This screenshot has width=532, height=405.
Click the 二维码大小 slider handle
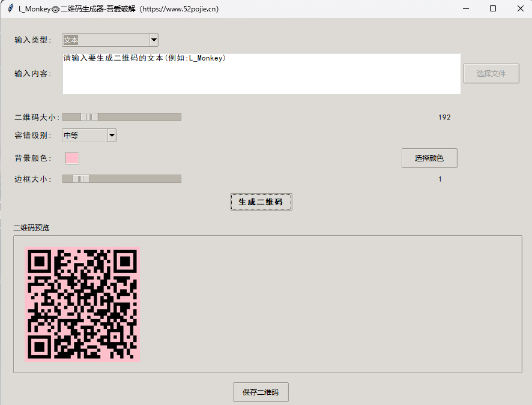tap(89, 117)
